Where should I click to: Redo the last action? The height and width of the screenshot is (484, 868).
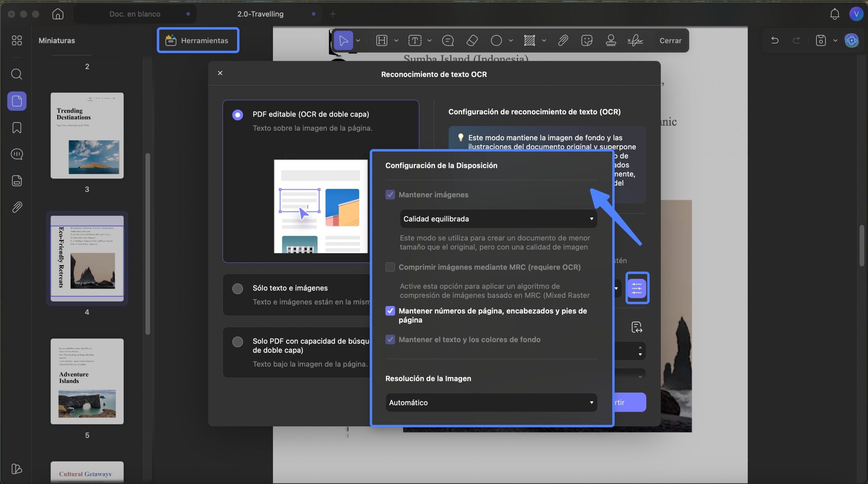pos(796,40)
